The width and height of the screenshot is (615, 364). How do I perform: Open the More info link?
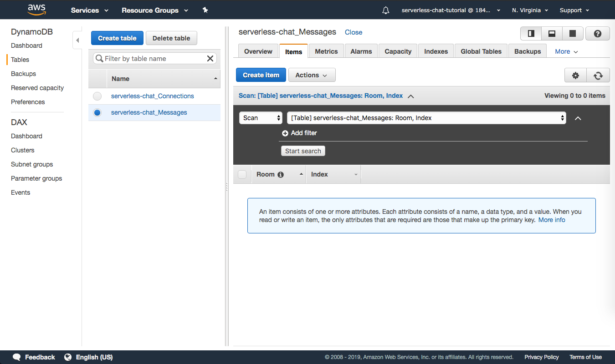552,220
